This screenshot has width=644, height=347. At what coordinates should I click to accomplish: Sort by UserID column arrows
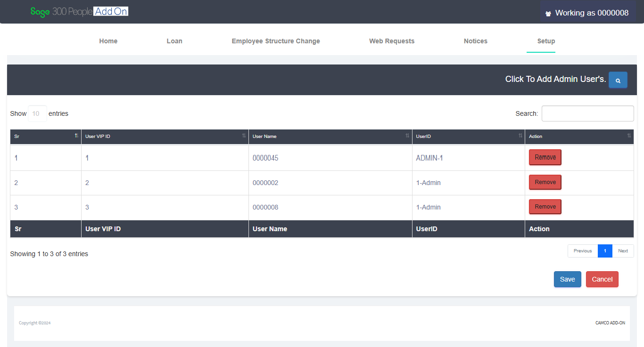[x=520, y=136]
